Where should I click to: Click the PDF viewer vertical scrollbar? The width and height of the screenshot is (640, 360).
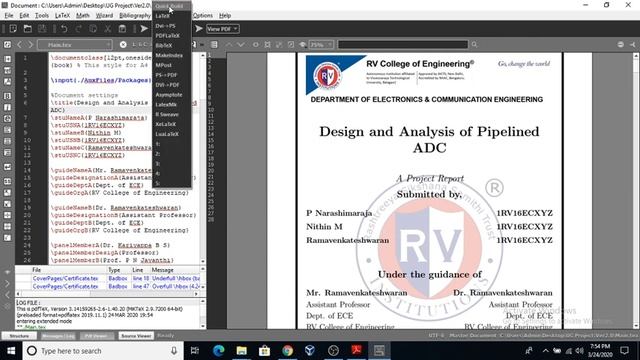[636, 191]
